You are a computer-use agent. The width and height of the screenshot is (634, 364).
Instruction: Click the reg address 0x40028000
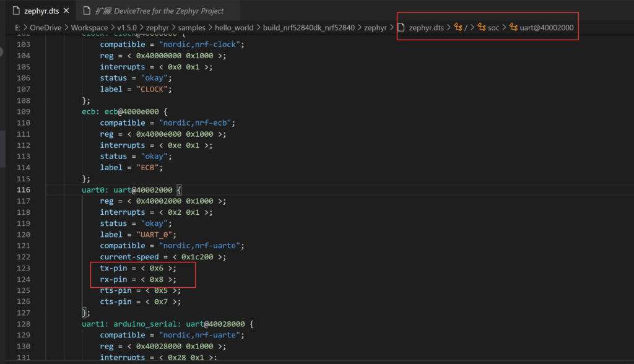click(x=158, y=346)
